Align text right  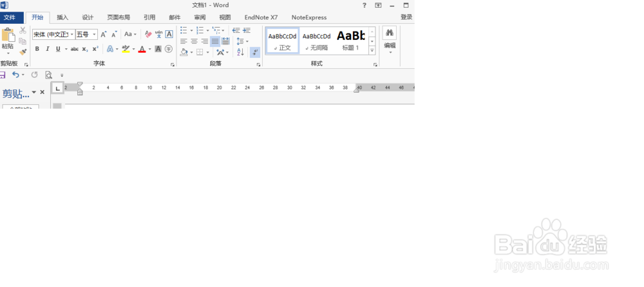[205, 41]
